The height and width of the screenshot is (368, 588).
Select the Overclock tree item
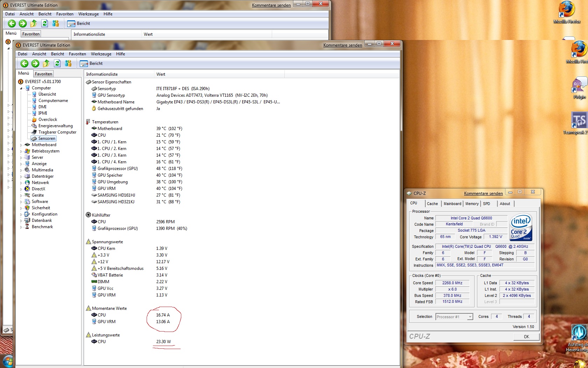(x=48, y=120)
